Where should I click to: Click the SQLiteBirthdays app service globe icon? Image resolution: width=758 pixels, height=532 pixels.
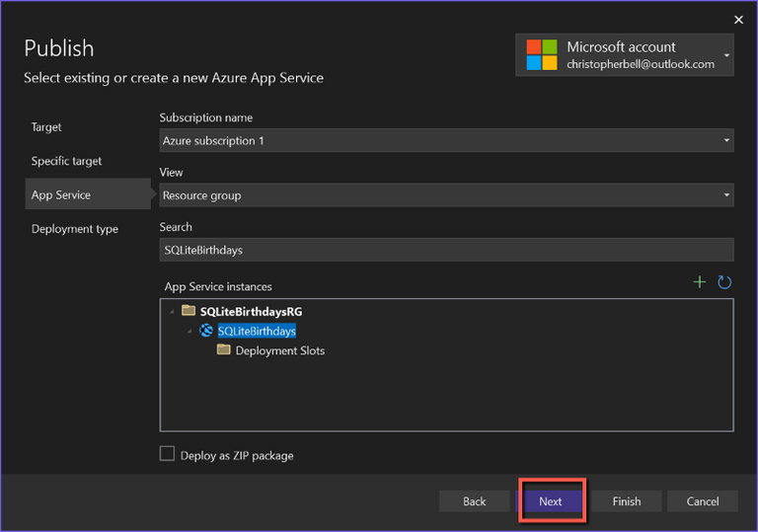pyautogui.click(x=206, y=331)
